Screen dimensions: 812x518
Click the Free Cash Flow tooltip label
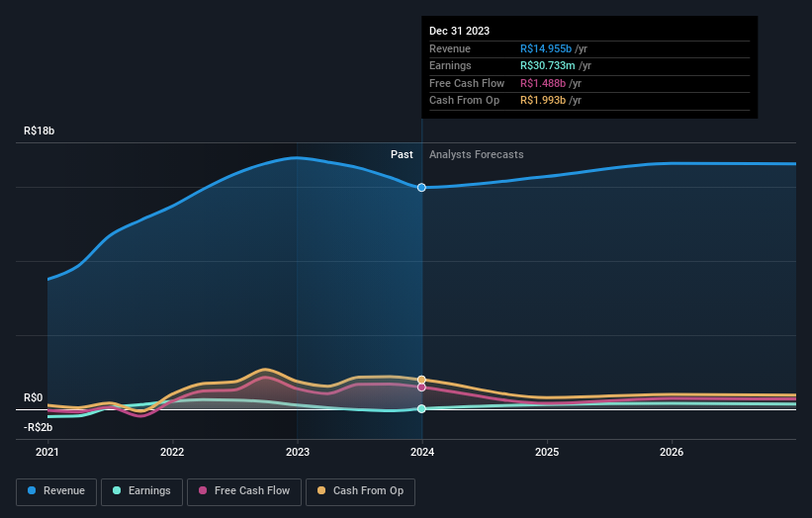[467, 83]
